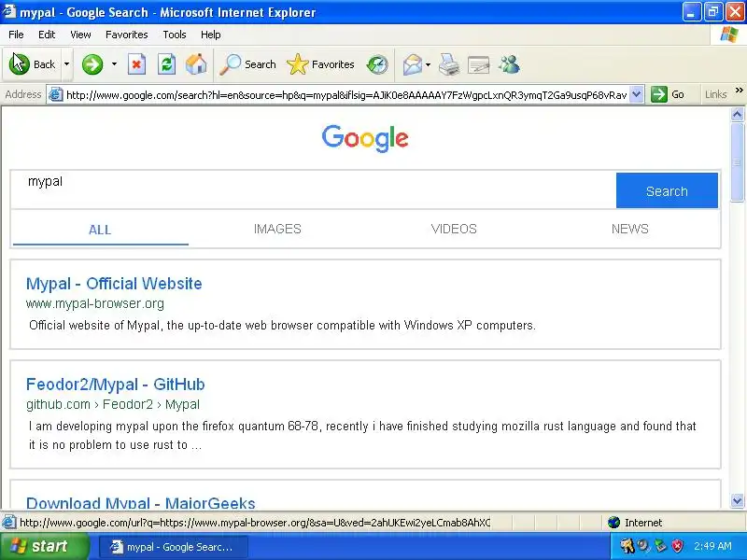
Task: Click the vertical scrollbar thumb
Action: pos(737,161)
